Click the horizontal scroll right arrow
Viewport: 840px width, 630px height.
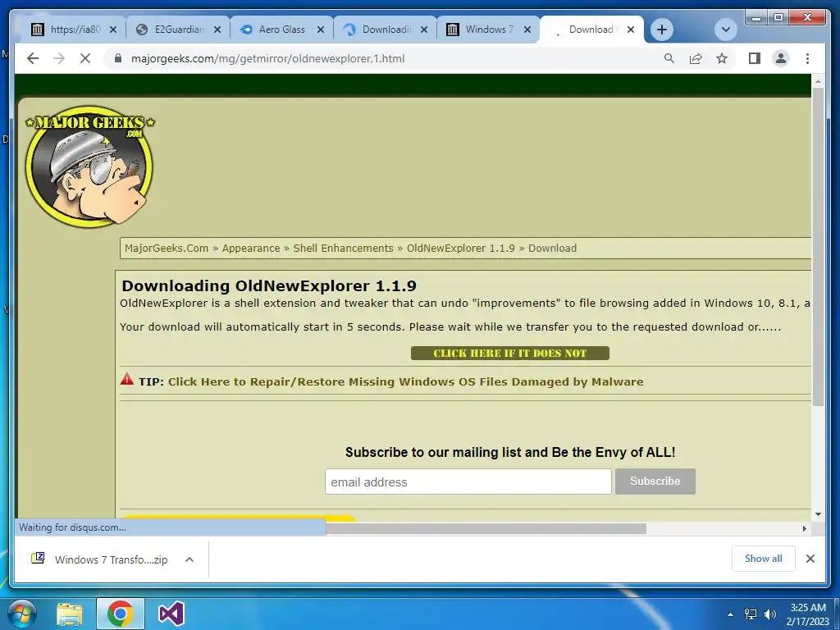[805, 528]
